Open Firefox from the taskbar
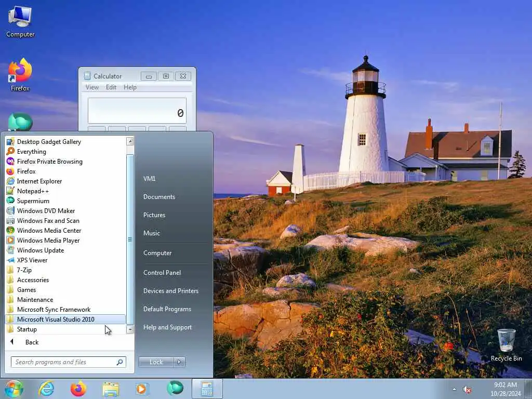Image resolution: width=532 pixels, height=399 pixels. click(78, 389)
